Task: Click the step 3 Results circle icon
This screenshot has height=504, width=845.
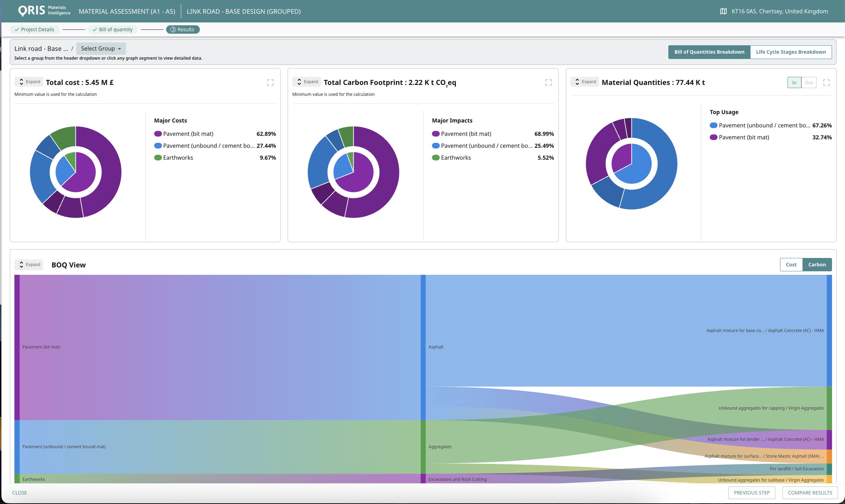Action: (x=173, y=29)
